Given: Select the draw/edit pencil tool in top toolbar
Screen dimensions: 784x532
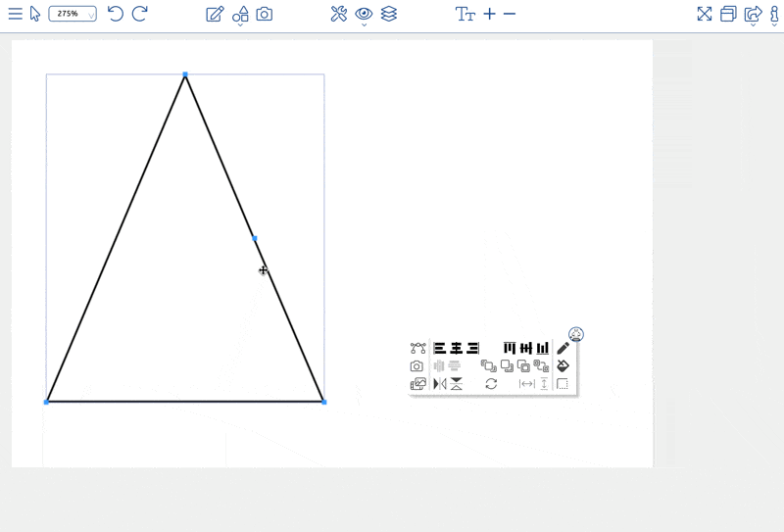Looking at the screenshot, I should tap(215, 14).
